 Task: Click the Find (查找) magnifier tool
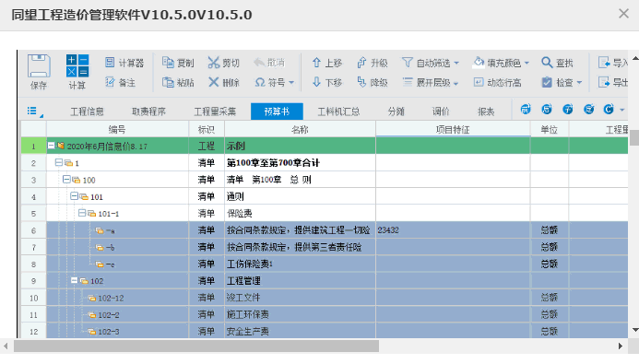tap(557, 63)
